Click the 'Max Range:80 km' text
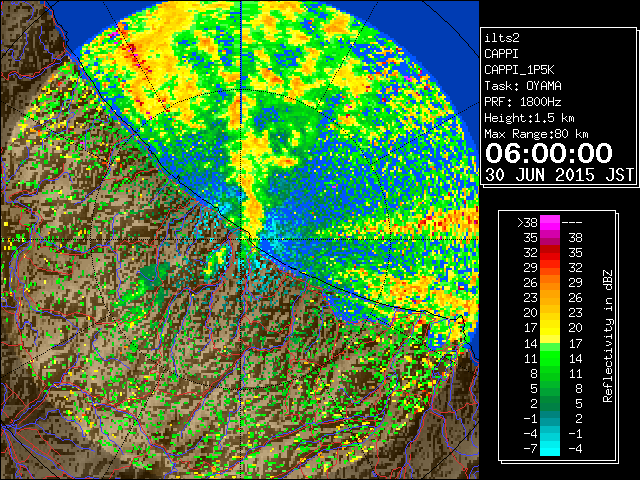640x480 pixels. pos(536,134)
